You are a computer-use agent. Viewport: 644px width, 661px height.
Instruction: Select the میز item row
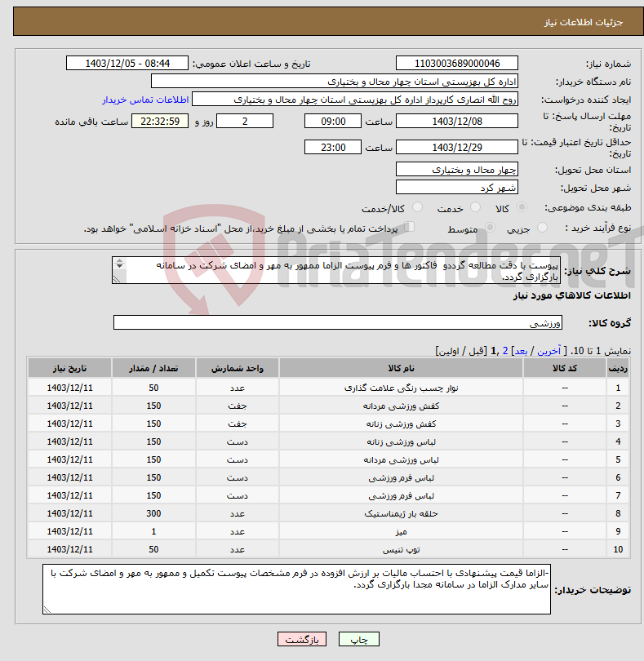[328, 531]
